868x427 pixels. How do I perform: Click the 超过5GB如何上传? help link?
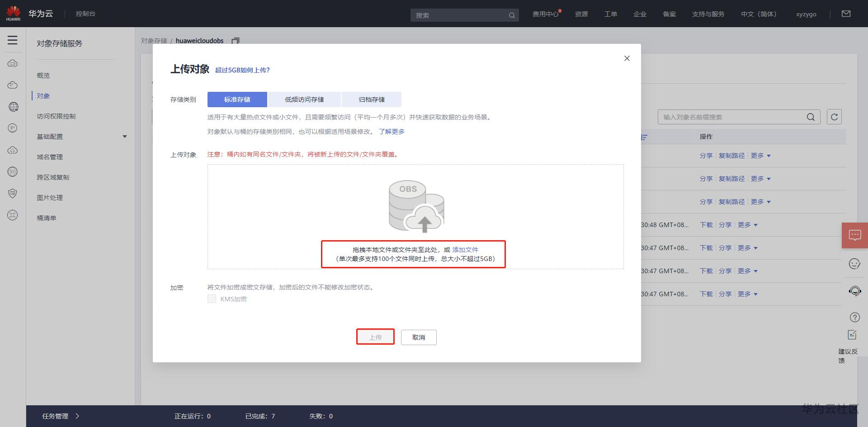242,70
